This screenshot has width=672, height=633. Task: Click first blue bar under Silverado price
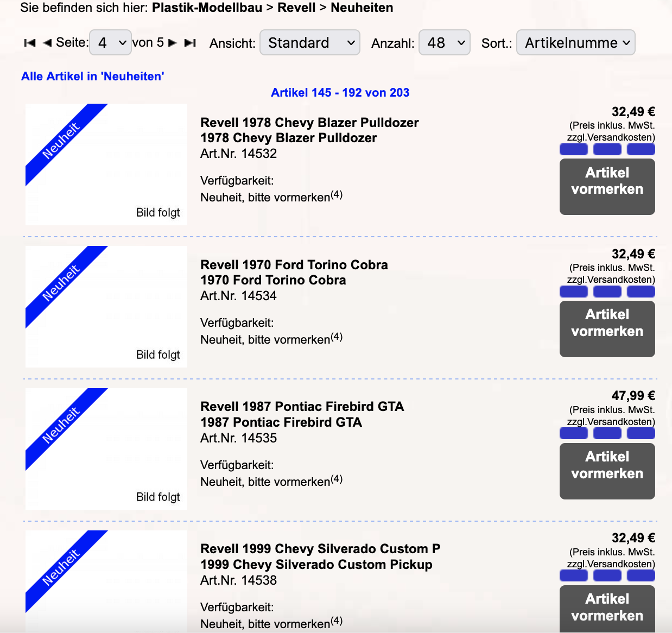[x=574, y=575]
